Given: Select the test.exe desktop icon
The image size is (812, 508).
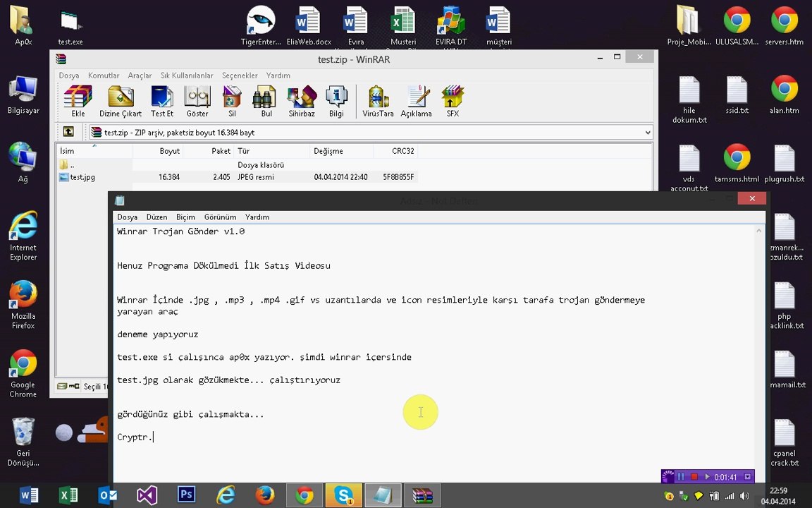Looking at the screenshot, I should pos(70,27).
